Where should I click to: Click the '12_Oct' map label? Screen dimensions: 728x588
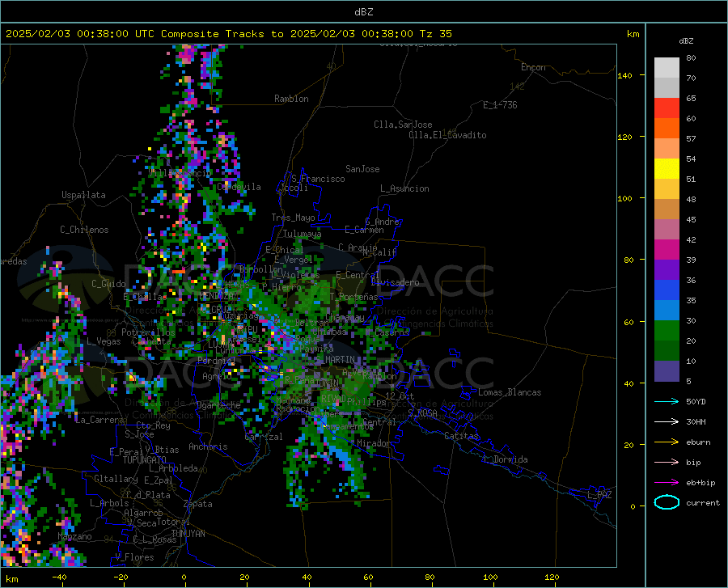point(400,396)
